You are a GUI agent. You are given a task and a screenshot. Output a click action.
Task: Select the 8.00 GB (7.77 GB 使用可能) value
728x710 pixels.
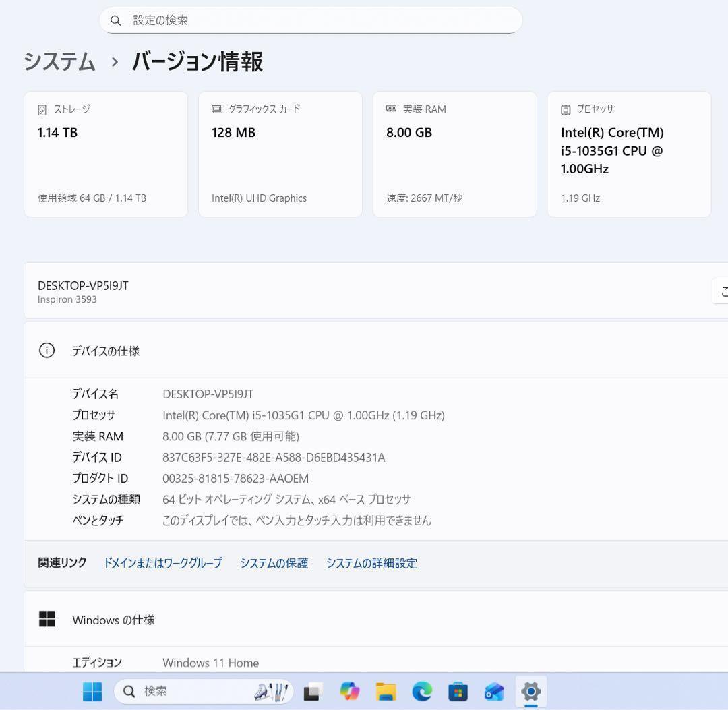pyautogui.click(x=231, y=436)
